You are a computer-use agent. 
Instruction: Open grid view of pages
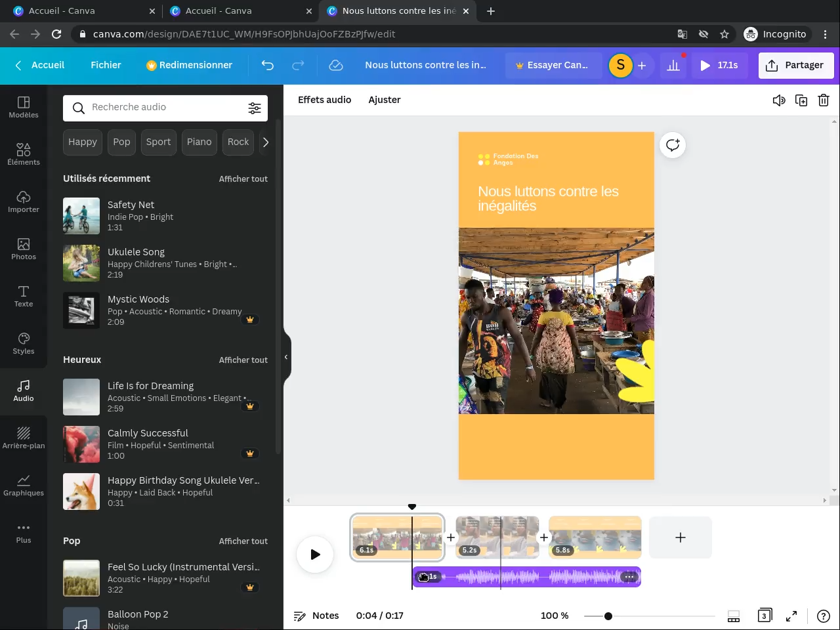pos(734,616)
